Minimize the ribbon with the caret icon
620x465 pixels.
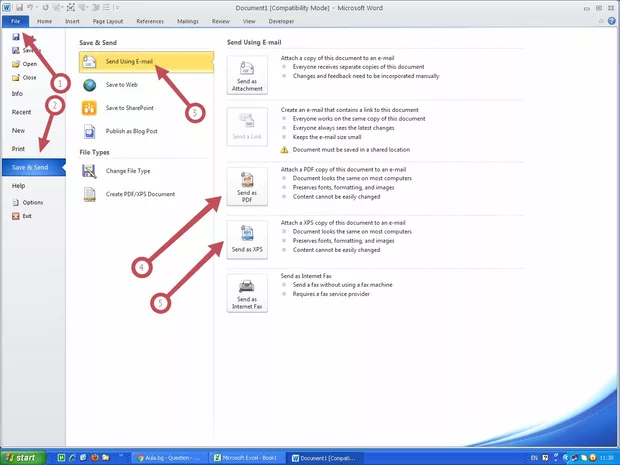[x=601, y=21]
